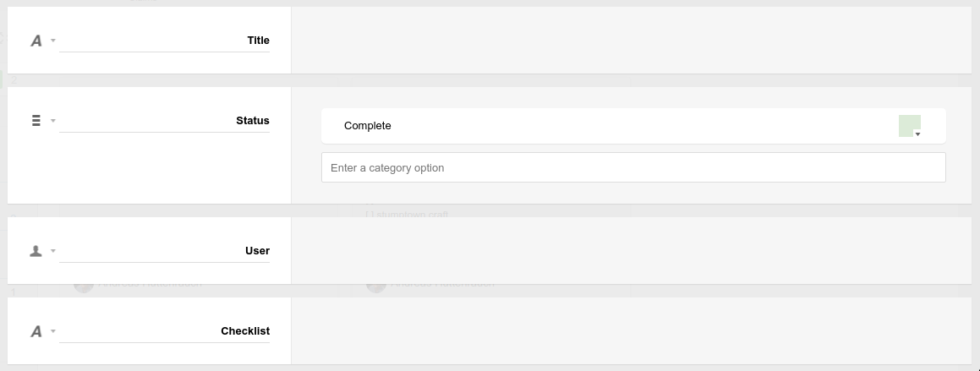Open the small arrow under the color swatch
The width and height of the screenshot is (980, 371).
click(917, 134)
